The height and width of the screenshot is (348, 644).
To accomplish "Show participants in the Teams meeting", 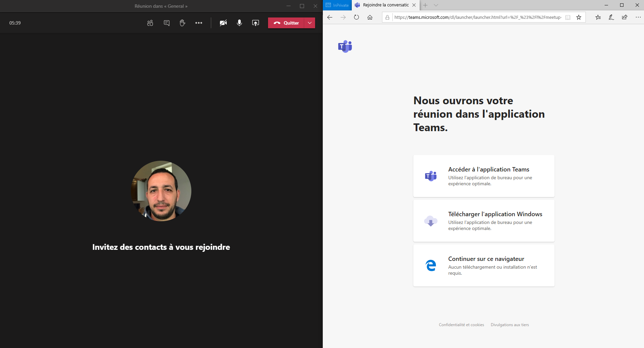I will pyautogui.click(x=150, y=23).
